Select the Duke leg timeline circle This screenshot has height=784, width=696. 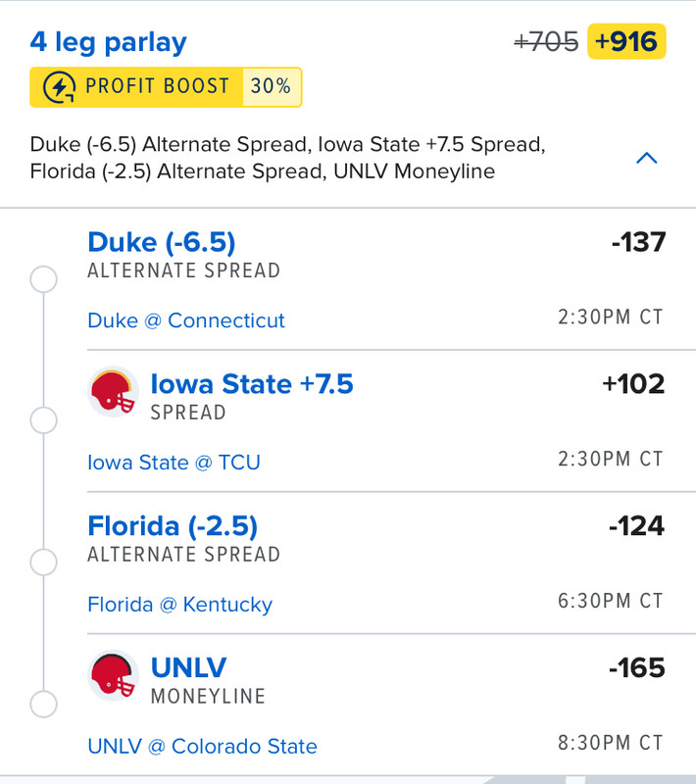44,279
